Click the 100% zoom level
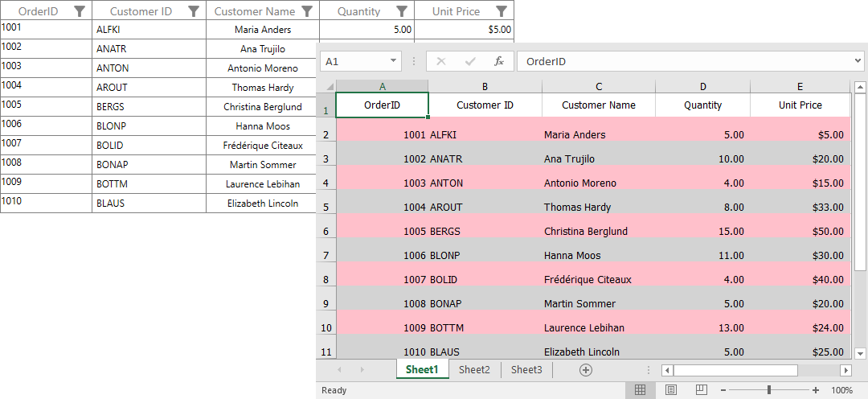The image size is (868, 399). click(x=841, y=390)
